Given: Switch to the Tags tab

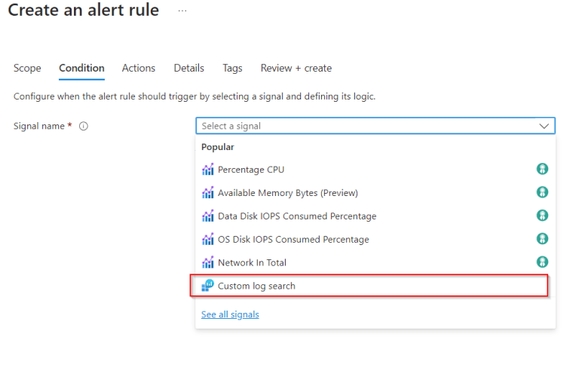Looking at the screenshot, I should pos(232,69).
